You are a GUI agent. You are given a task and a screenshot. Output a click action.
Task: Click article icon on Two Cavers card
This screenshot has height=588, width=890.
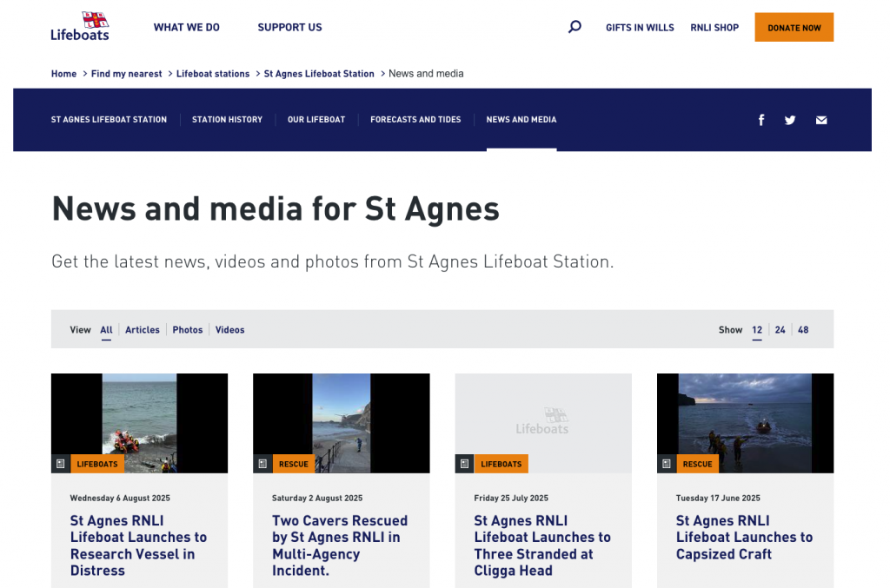point(262,464)
